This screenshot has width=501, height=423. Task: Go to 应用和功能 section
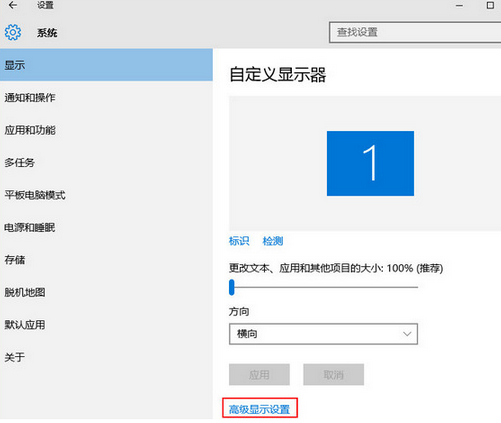click(x=106, y=130)
